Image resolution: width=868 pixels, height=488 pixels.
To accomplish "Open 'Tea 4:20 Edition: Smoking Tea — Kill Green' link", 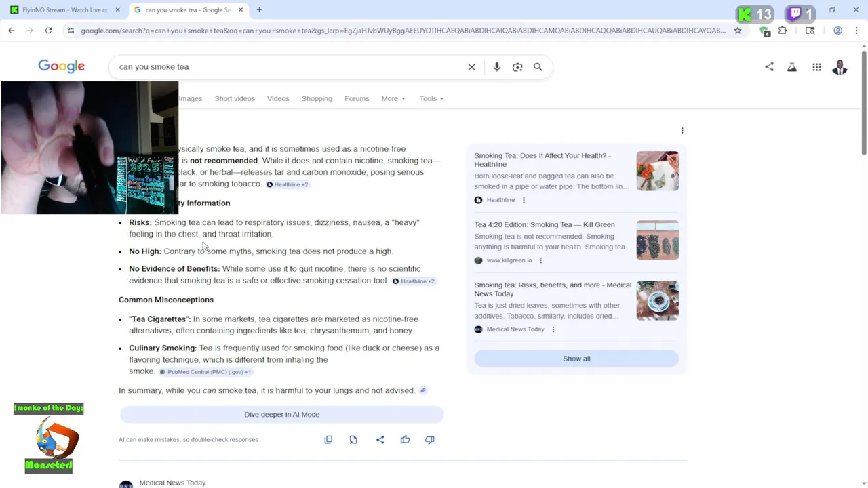I will tap(545, 225).
